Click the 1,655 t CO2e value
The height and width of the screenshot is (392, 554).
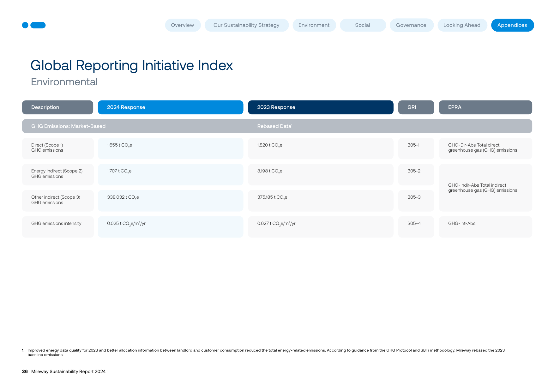(x=119, y=145)
